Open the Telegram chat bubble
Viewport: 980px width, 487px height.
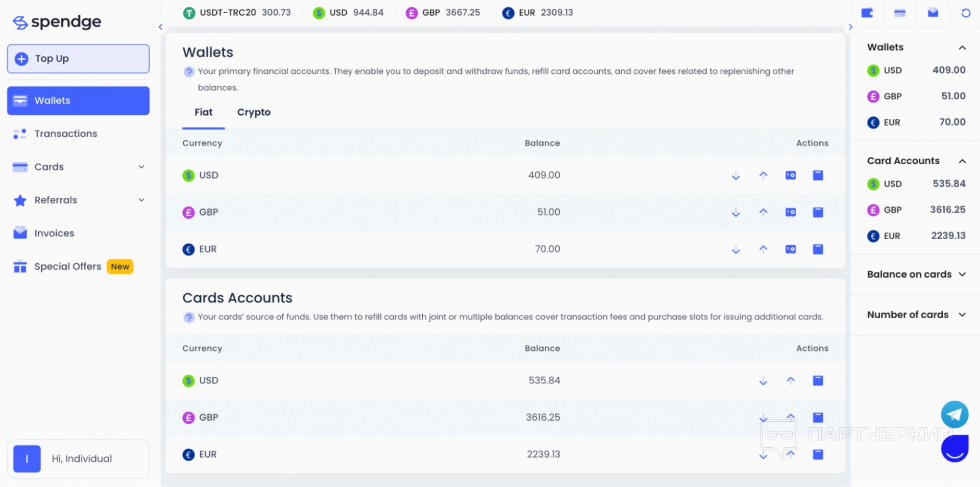(954, 414)
